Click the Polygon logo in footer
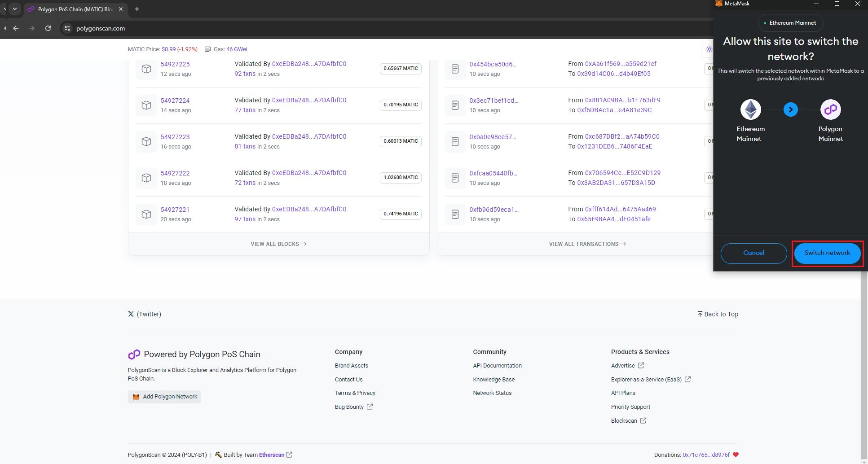The image size is (868, 464). click(x=134, y=355)
